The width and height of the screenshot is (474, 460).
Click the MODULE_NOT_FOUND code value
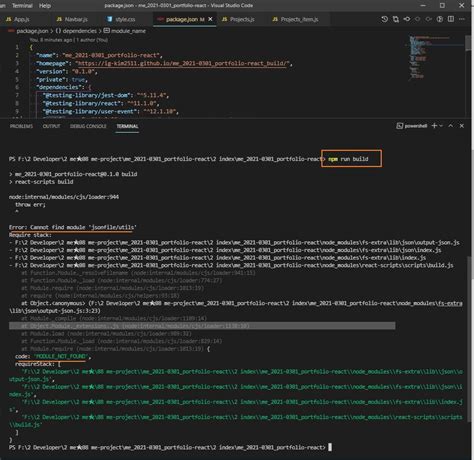(61, 356)
